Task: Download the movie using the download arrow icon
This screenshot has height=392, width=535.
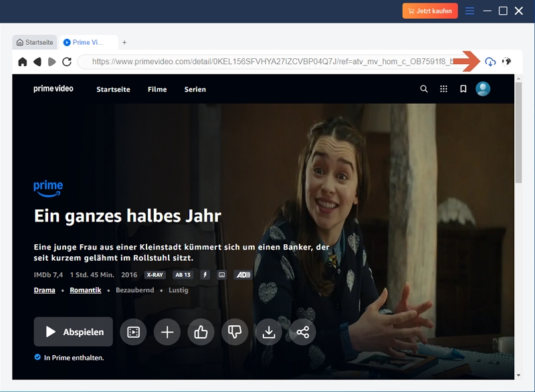Action: (x=269, y=331)
